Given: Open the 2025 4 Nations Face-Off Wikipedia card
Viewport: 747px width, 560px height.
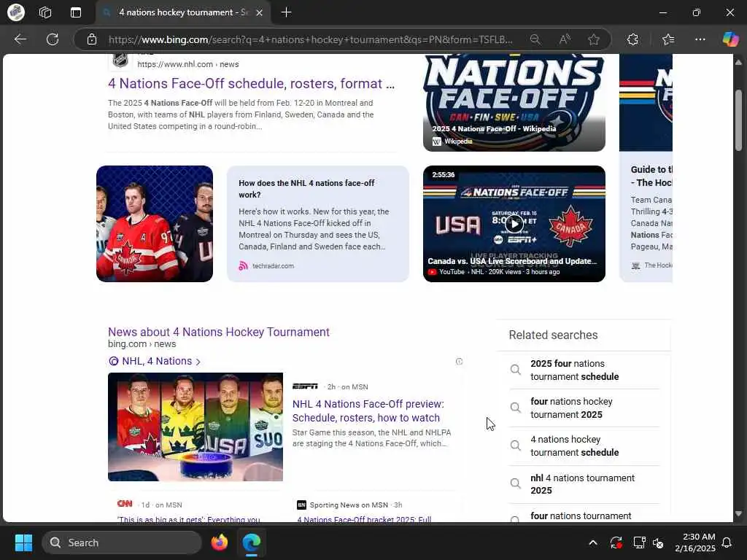Looking at the screenshot, I should coord(514,102).
